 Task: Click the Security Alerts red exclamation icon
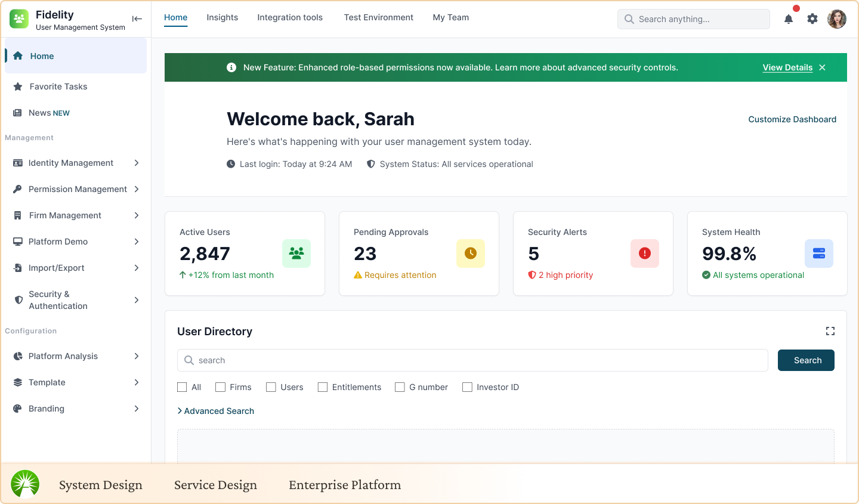(645, 253)
